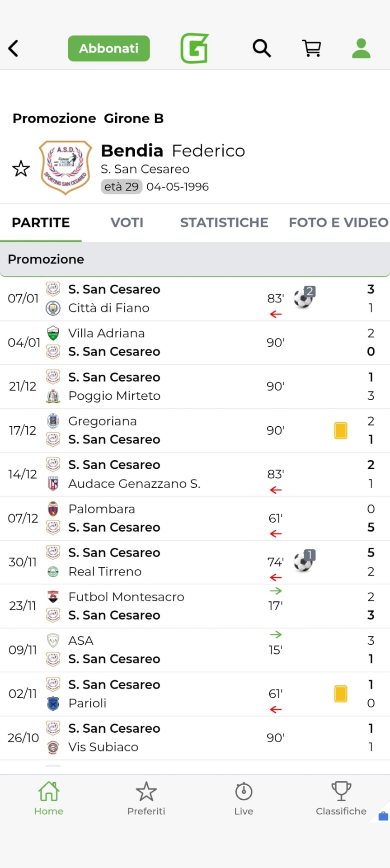Click the Abbonati subscribe button
This screenshot has width=390, height=868.
click(109, 48)
